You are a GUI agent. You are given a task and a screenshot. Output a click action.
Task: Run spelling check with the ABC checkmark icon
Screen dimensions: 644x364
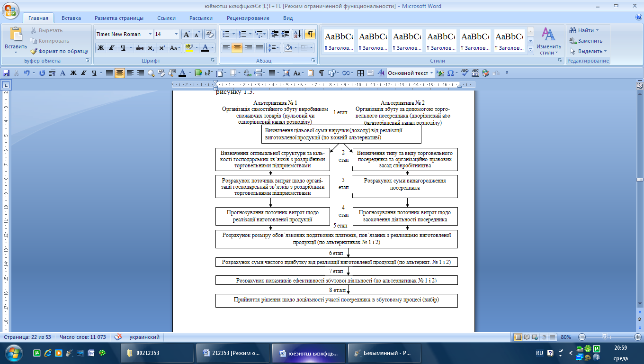465,73
